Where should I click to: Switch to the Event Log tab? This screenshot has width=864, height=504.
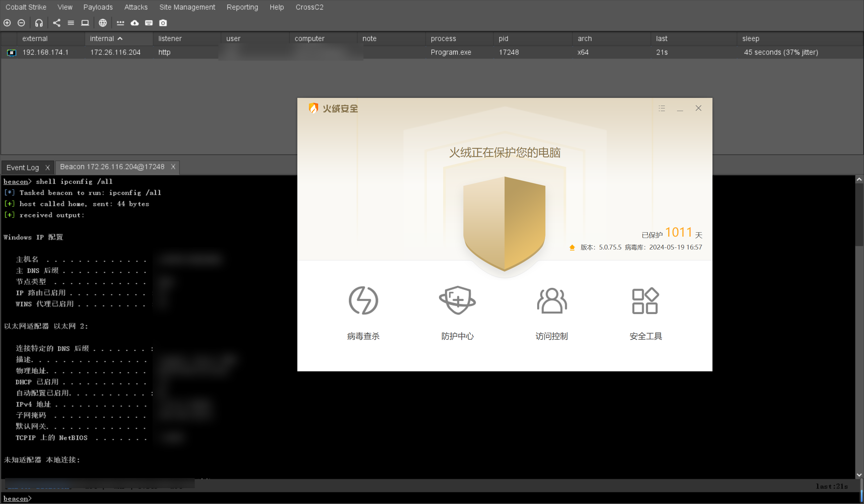tap(23, 167)
